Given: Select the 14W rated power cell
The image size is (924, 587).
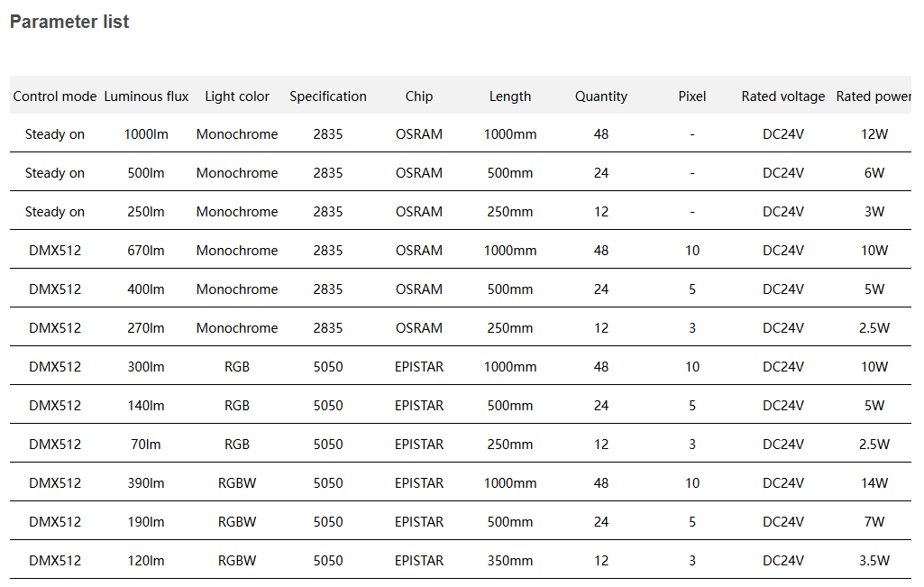Looking at the screenshot, I should 874,483.
